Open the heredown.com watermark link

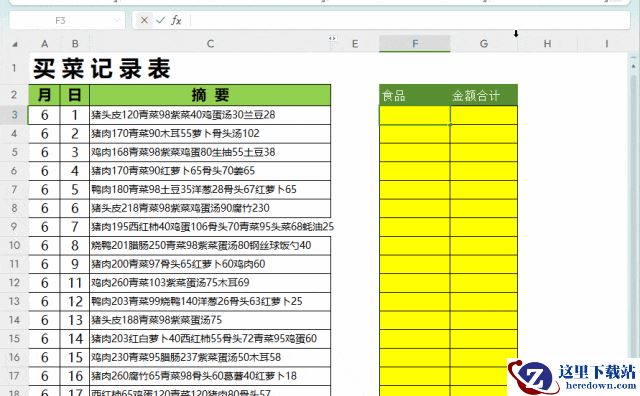[x=572, y=377]
